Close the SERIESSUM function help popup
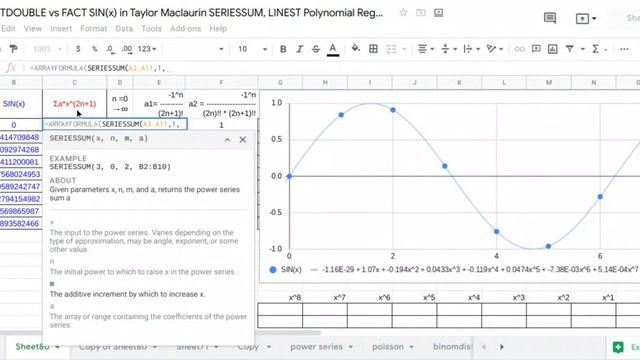The height and width of the screenshot is (360, 640). pyautogui.click(x=243, y=140)
